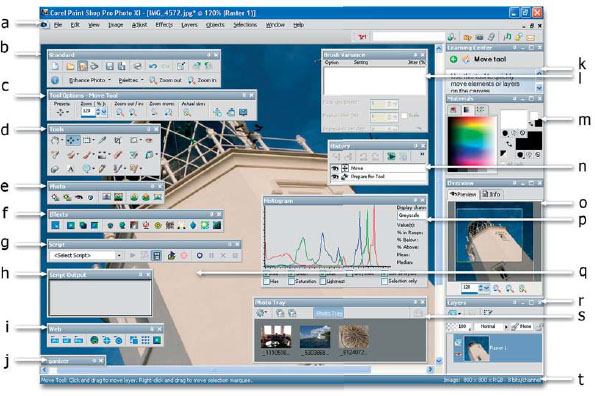Click the first icon in the Effects toolbar
This screenshot has height=396, width=595.
(x=55, y=226)
